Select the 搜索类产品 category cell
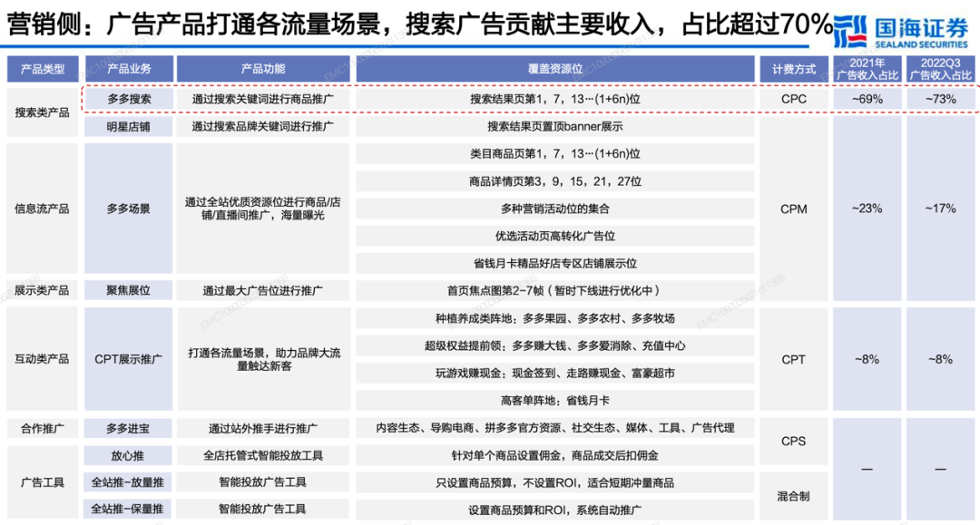This screenshot has width=980, height=525. [x=43, y=112]
